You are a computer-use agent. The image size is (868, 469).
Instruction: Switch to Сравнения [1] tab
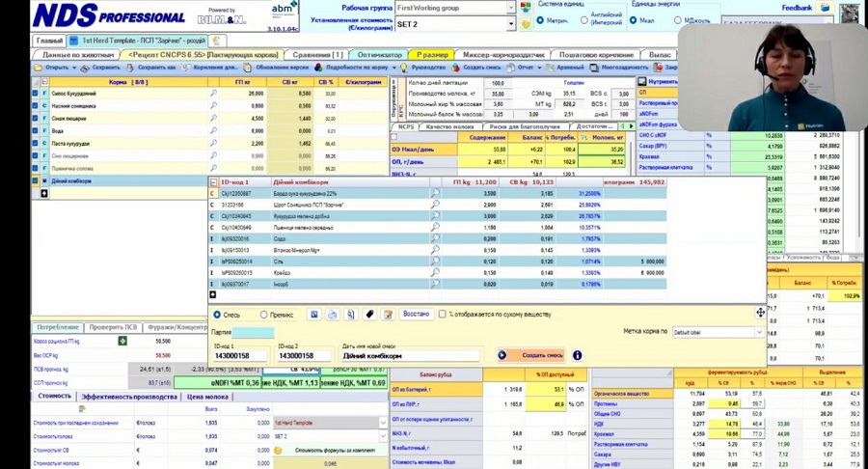[x=317, y=55]
